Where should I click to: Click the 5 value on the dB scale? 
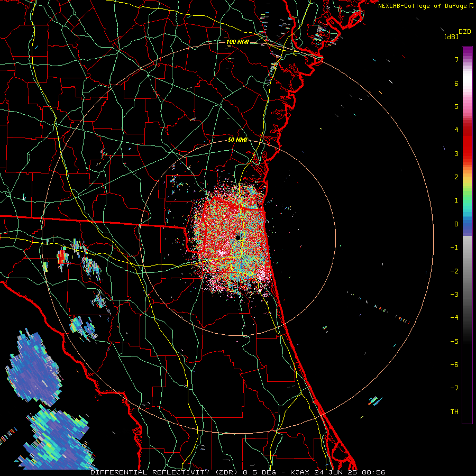coord(456,106)
